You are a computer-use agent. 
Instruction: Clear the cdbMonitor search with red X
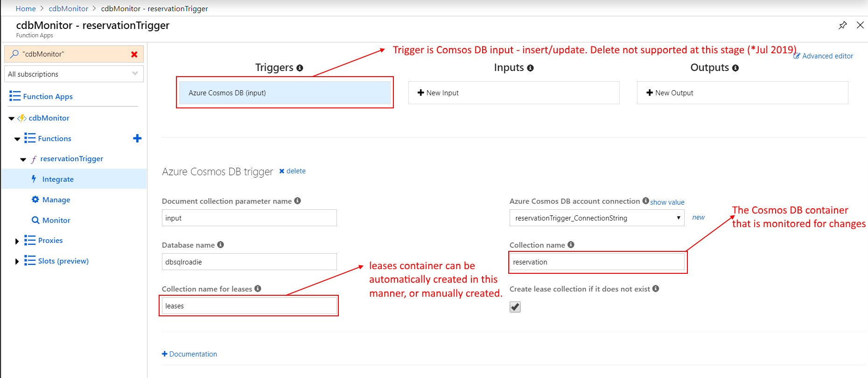coord(134,55)
